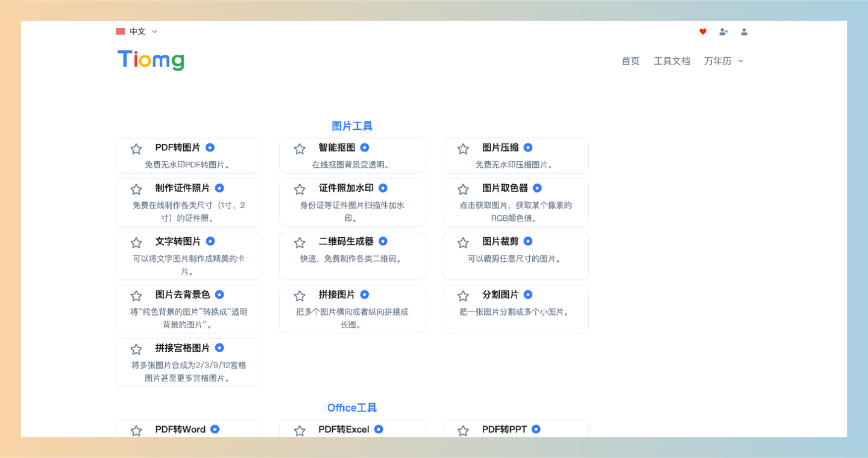Star the 制作证件照片 tool
The height and width of the screenshot is (458, 868).
pyautogui.click(x=136, y=189)
